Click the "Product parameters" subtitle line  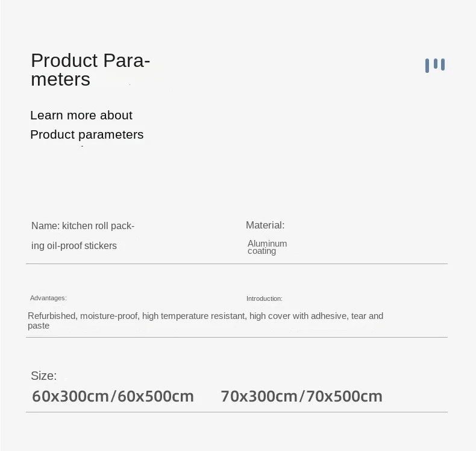tap(87, 134)
